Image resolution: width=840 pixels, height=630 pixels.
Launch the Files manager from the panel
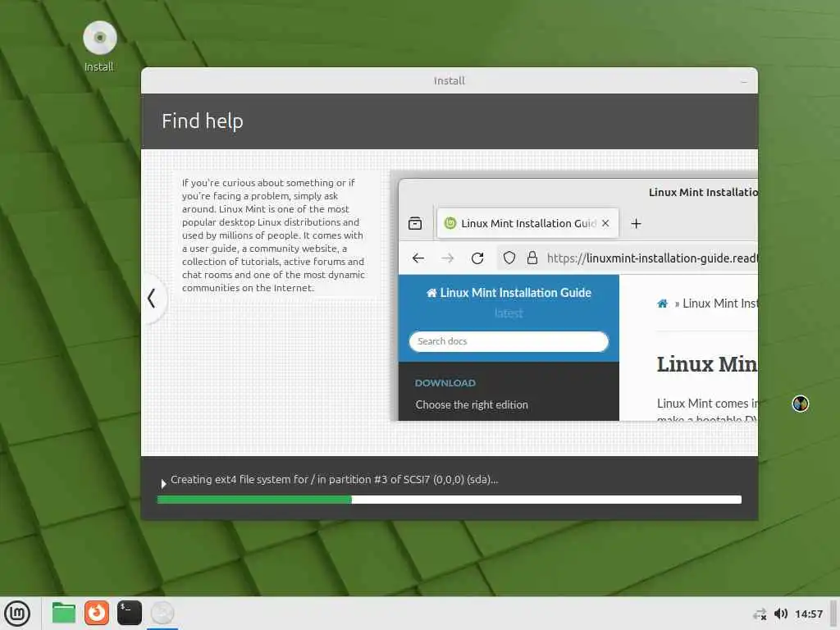[64, 613]
